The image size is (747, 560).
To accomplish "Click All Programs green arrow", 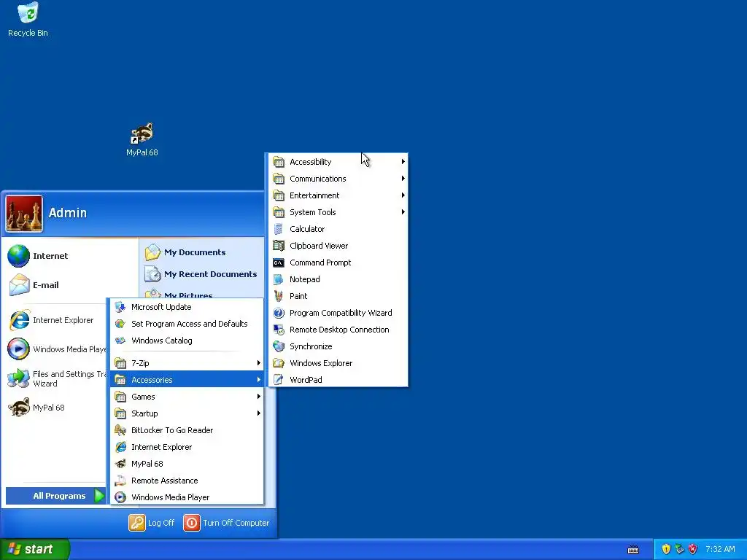I will (99, 496).
